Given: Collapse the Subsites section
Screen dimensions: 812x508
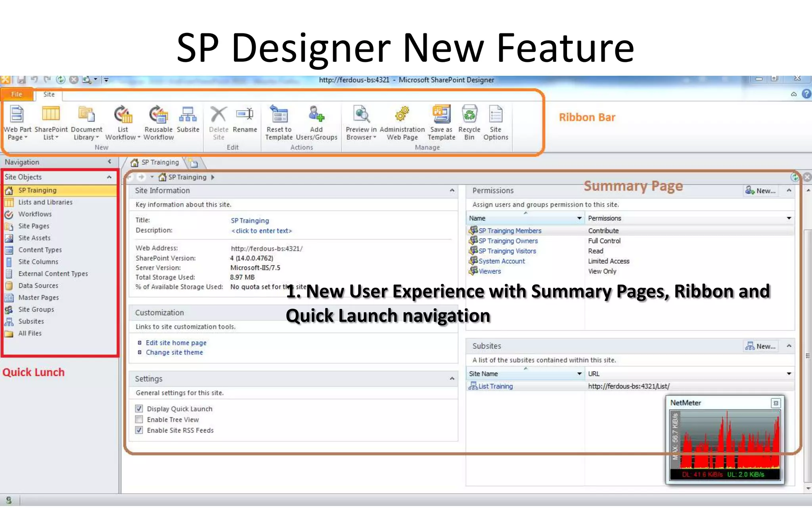Looking at the screenshot, I should [789, 346].
